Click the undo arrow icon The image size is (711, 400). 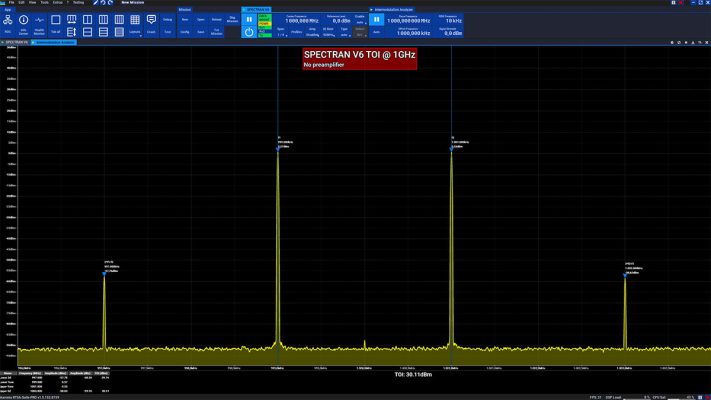pos(103,3)
